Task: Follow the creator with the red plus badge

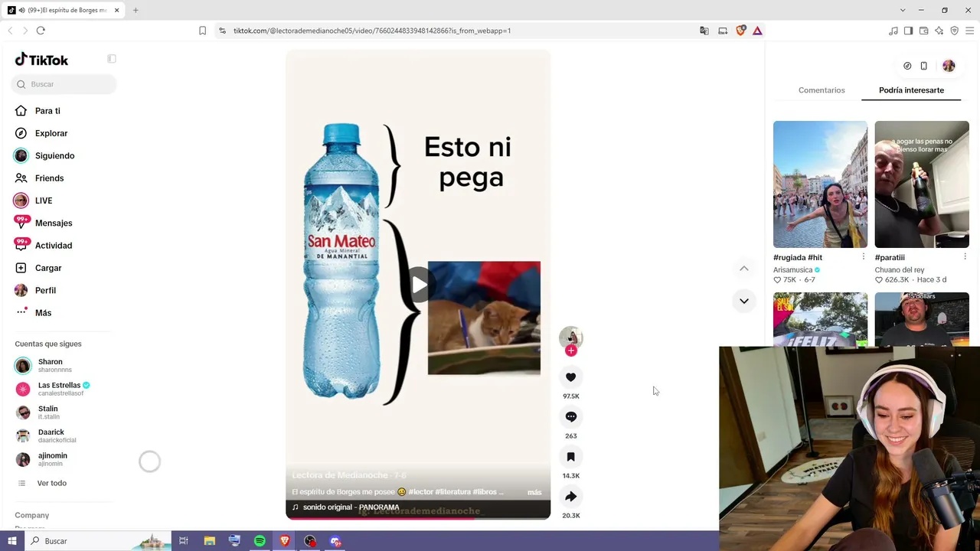Action: [570, 350]
